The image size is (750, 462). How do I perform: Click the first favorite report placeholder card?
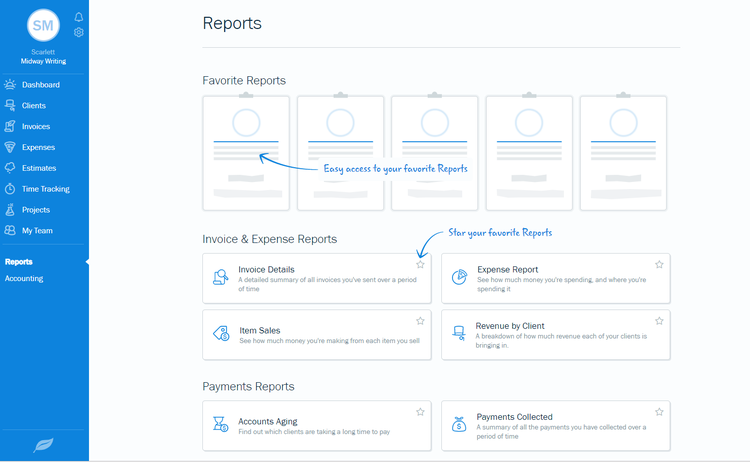246,153
